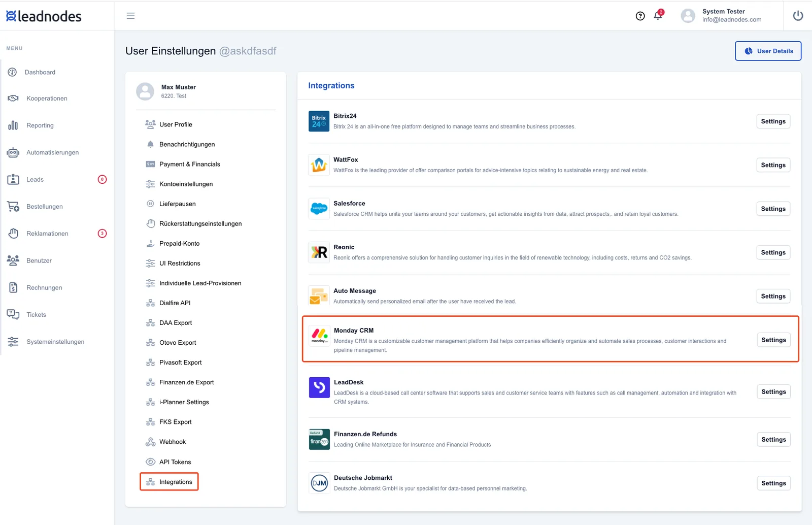Image resolution: width=812 pixels, height=525 pixels.
Task: Select Integrations settings section
Action: point(169,482)
